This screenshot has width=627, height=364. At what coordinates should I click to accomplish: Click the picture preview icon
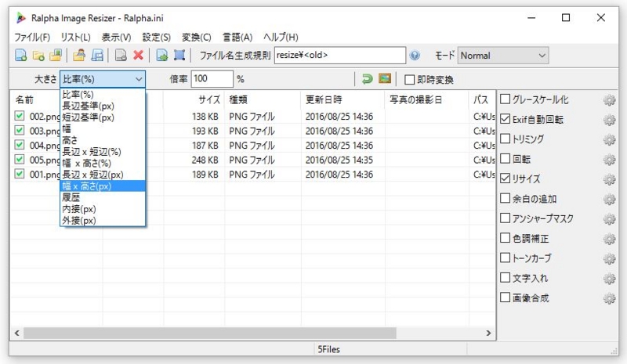tap(385, 79)
